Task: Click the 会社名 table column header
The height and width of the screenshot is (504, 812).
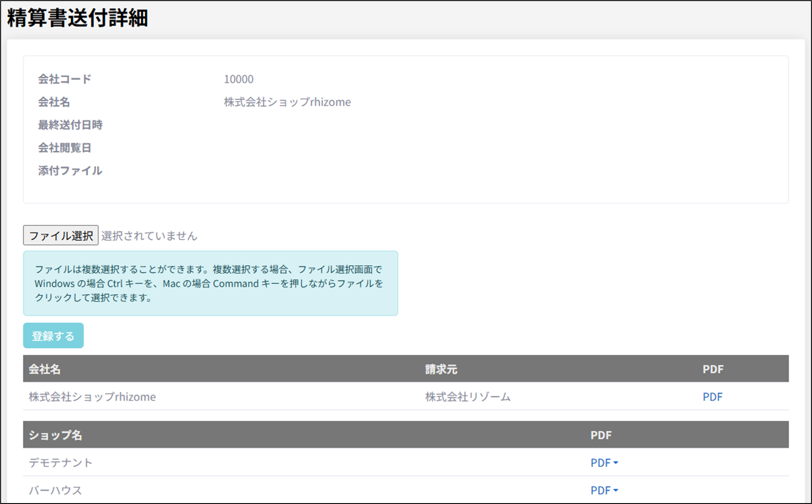Action: (44, 369)
